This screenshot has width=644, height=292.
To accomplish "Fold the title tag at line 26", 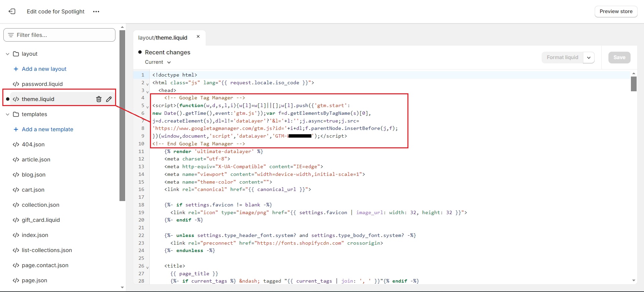I will 147,267.
